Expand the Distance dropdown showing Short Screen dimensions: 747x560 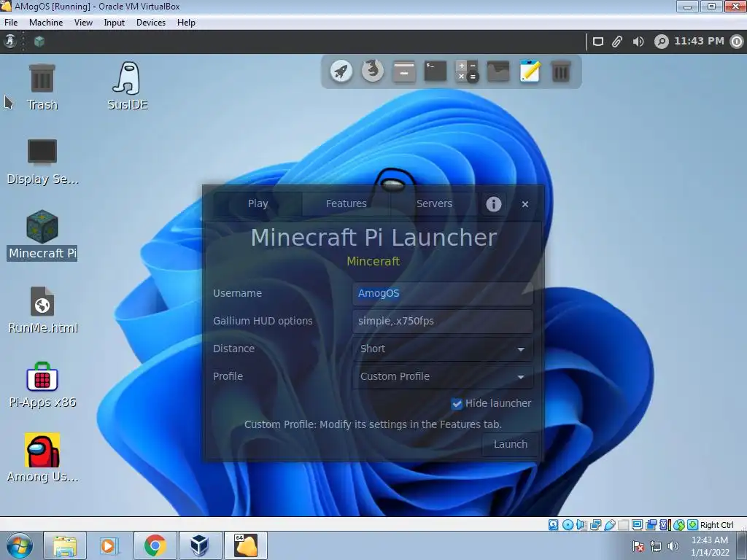click(443, 349)
